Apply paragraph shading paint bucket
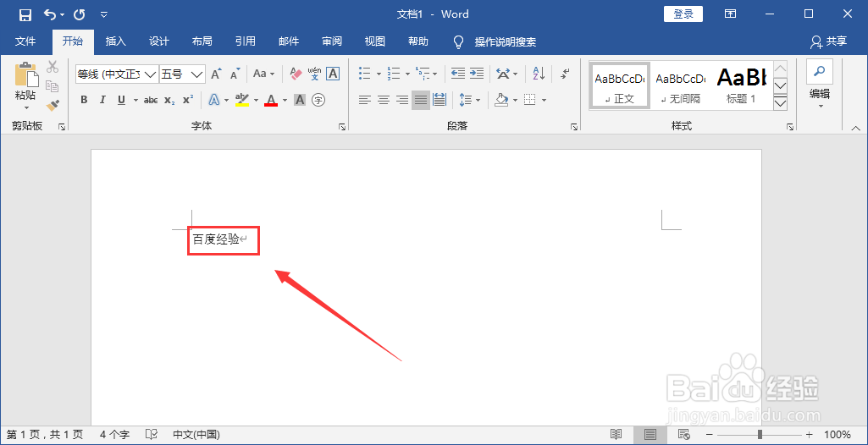This screenshot has width=868, height=445. coord(501,100)
